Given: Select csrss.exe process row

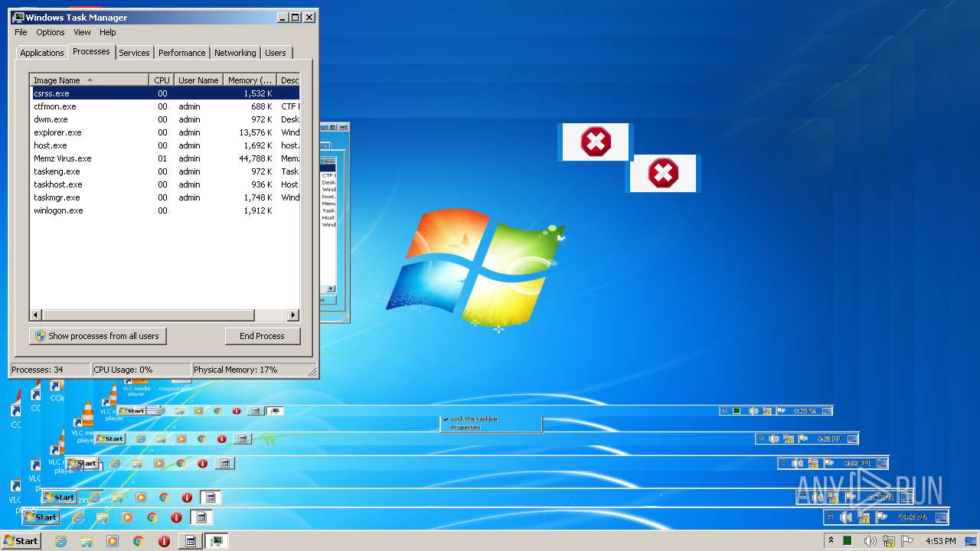Looking at the screenshot, I should pos(165,93).
